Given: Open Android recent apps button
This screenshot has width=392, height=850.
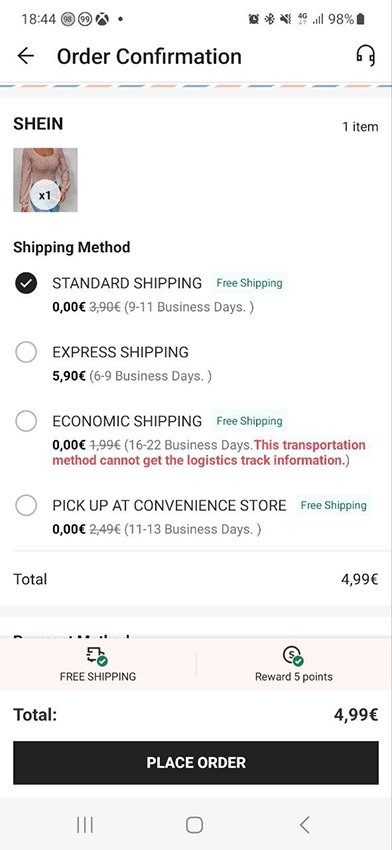Looking at the screenshot, I should click(85, 825).
